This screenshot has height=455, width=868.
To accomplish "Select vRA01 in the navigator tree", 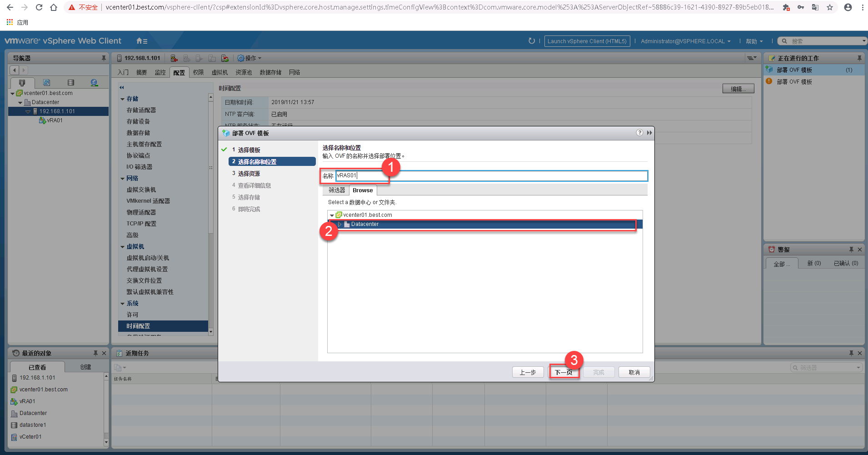I will [55, 120].
